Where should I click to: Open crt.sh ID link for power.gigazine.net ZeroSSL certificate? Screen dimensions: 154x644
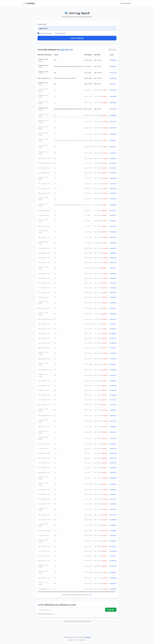click(x=113, y=78)
